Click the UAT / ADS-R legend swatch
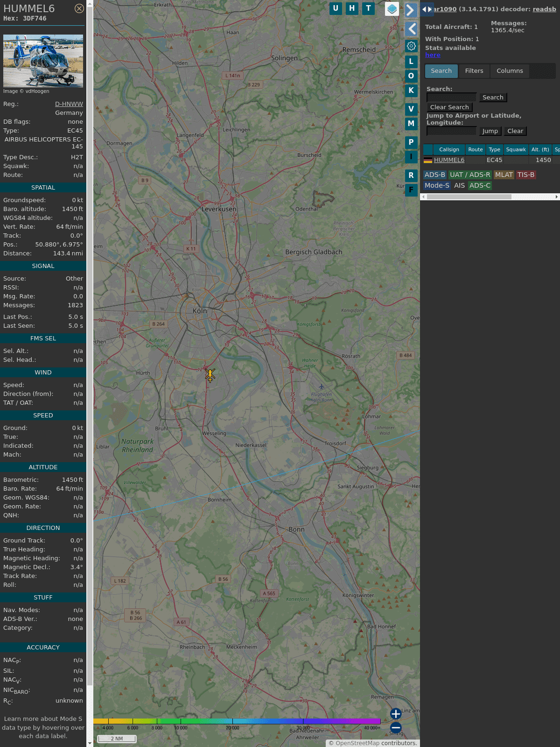The height and width of the screenshot is (747, 560). (x=470, y=175)
